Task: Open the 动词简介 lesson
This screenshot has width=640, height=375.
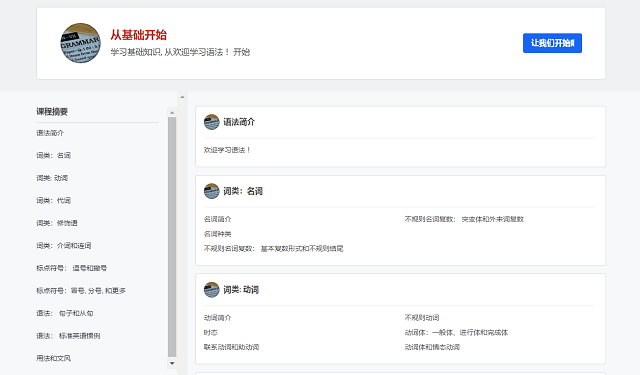Action: click(x=218, y=318)
